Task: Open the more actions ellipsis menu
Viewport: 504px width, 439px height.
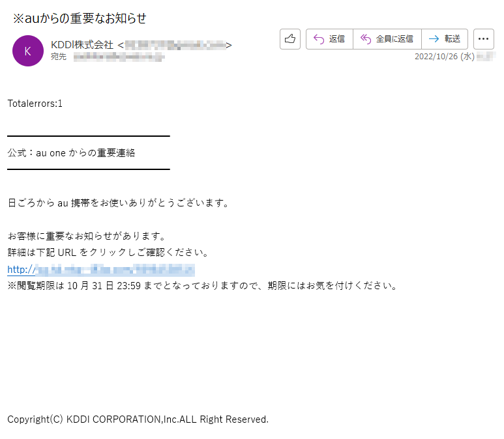Action: tap(483, 39)
